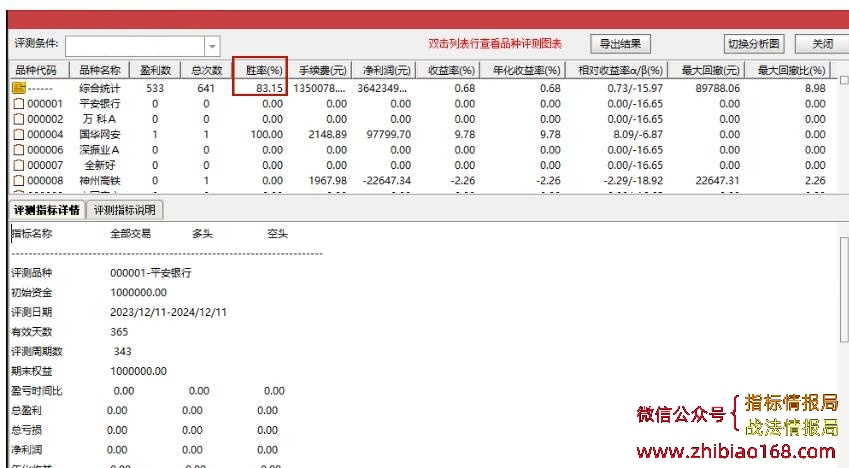Screen dimensions: 849x468
Task: Select the 万 科A row name
Action: pyautogui.click(x=100, y=119)
